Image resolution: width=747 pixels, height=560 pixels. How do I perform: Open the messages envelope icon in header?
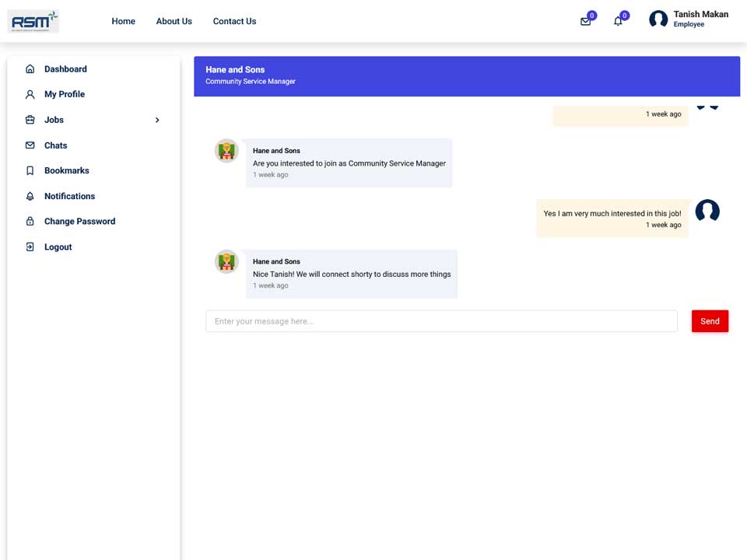(585, 22)
